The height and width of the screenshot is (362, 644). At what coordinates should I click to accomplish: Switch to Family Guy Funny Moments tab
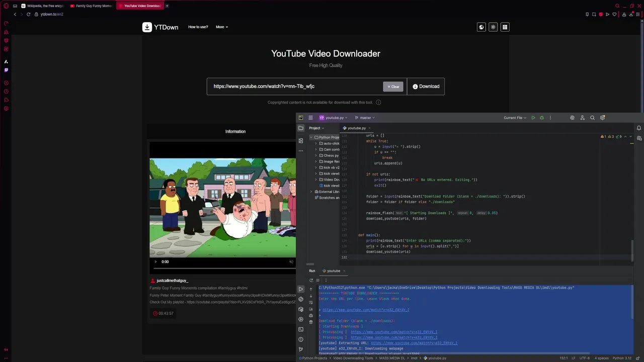point(91,6)
